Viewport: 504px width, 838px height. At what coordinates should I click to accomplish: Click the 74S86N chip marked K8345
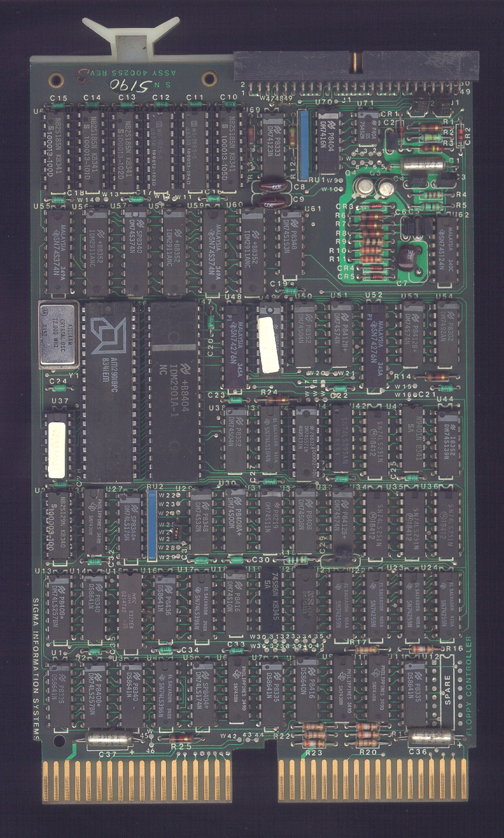(270, 601)
